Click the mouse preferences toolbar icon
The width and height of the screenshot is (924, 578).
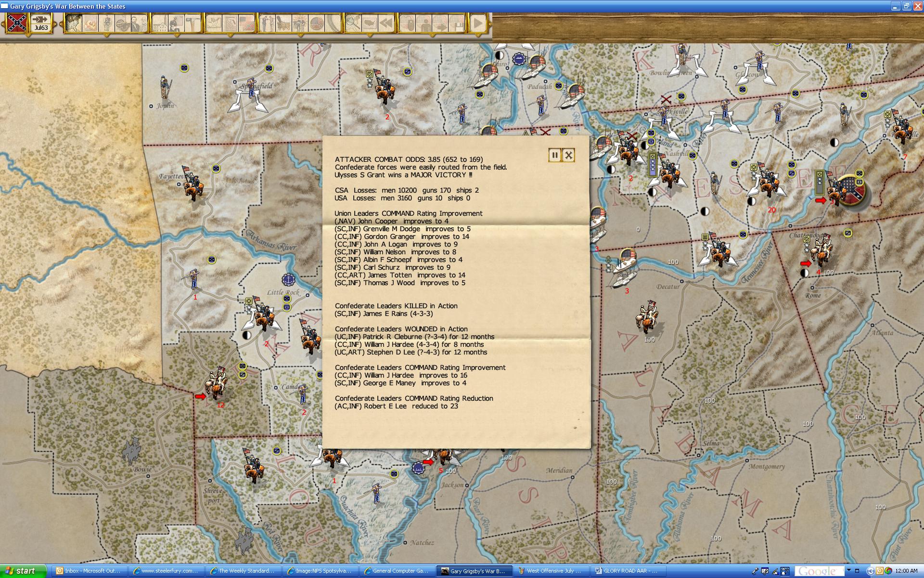tap(408, 23)
